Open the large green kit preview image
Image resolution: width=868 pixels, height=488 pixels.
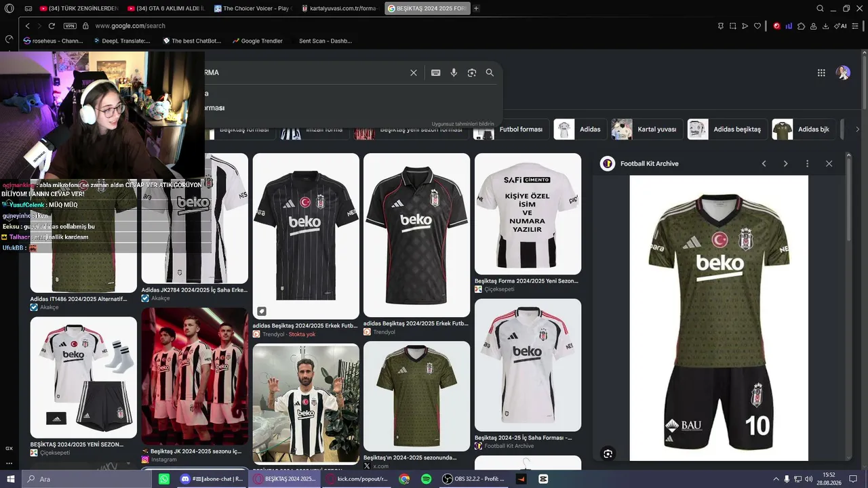(x=719, y=318)
